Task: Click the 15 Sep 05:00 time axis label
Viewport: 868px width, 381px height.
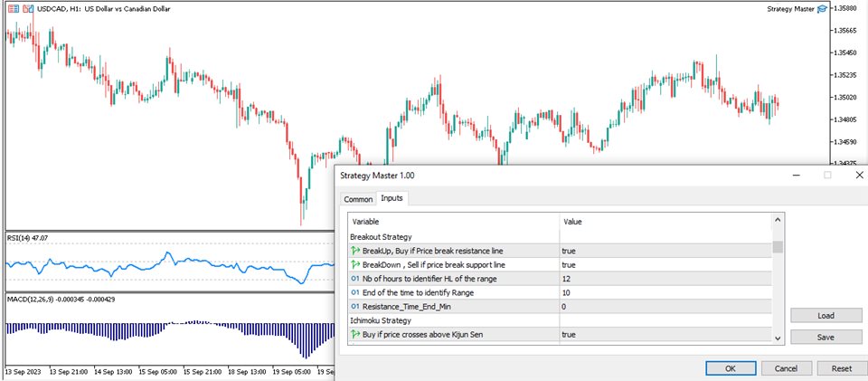Action: [x=156, y=370]
